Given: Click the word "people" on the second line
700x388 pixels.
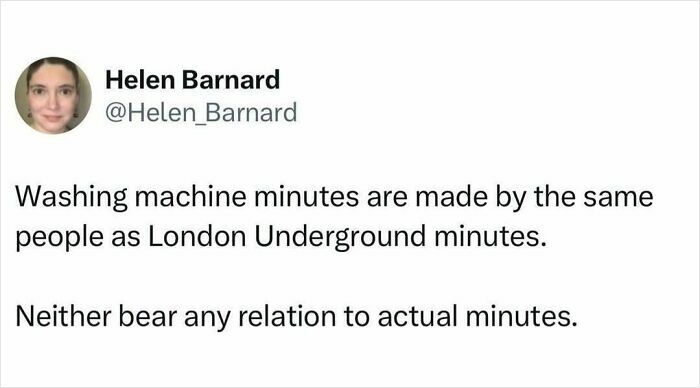Looking at the screenshot, I should (x=60, y=238).
